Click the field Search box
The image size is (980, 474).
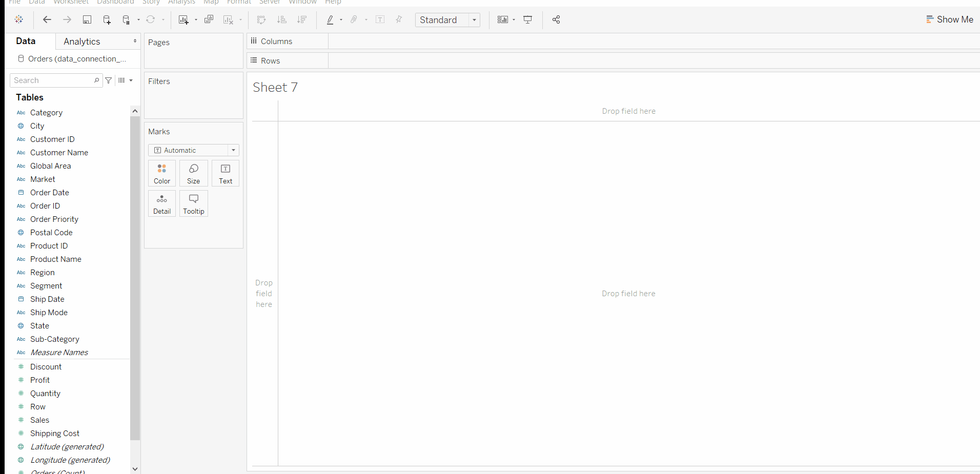[x=56, y=80]
